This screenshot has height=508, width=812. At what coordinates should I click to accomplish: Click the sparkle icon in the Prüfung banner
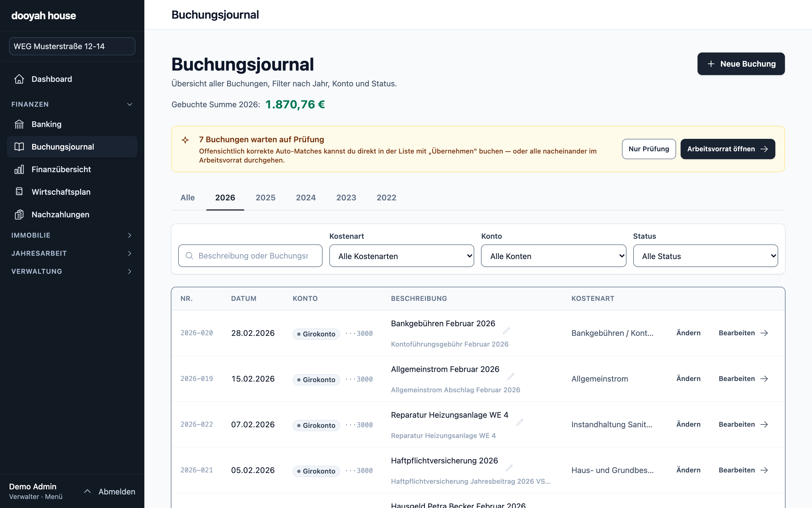click(185, 140)
